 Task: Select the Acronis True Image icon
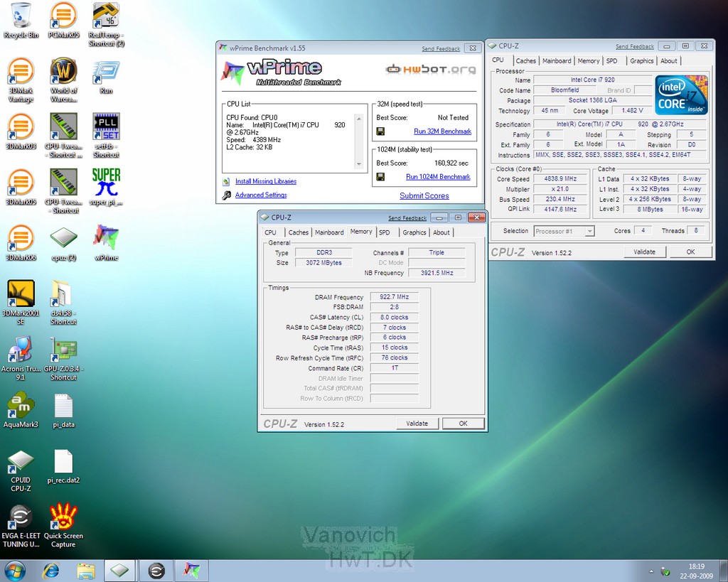[x=21, y=358]
